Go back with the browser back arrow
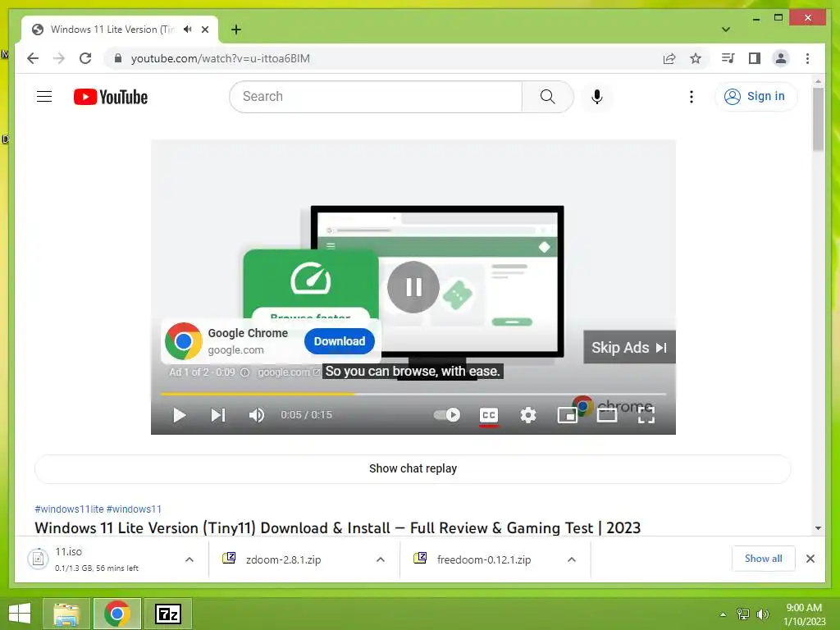The height and width of the screenshot is (630, 840). point(33,58)
